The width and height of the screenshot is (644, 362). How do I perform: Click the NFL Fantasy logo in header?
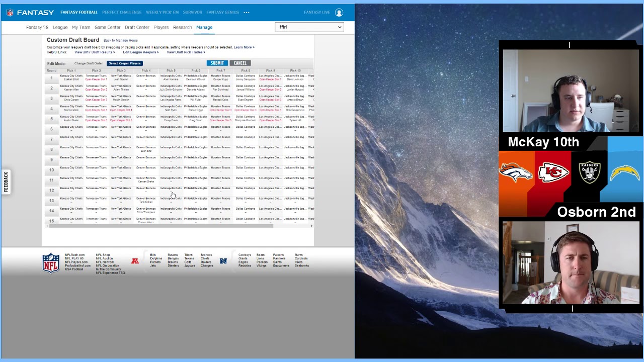(x=30, y=13)
